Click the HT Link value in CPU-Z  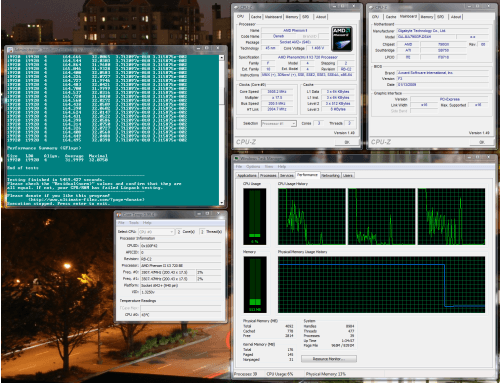(277, 109)
